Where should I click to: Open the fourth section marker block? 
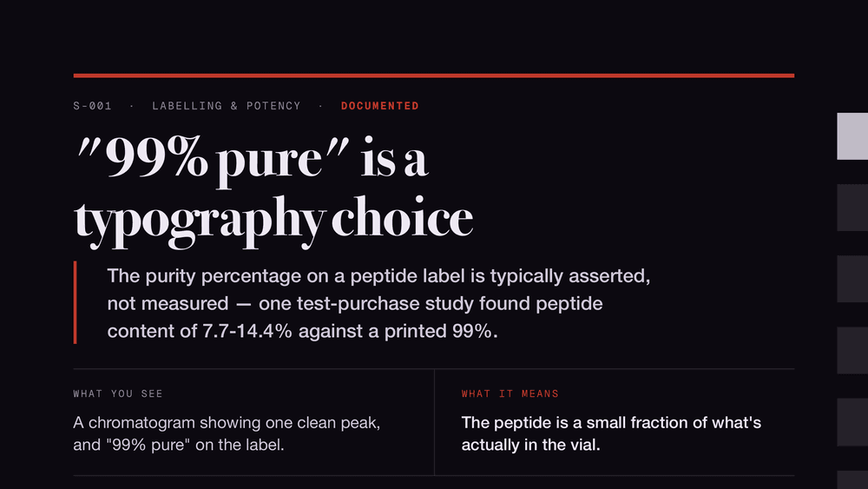tap(852, 351)
